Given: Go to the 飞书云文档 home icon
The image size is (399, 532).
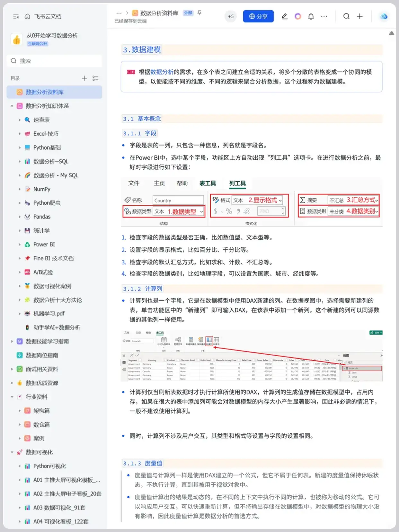Looking at the screenshot, I should tap(28, 16).
